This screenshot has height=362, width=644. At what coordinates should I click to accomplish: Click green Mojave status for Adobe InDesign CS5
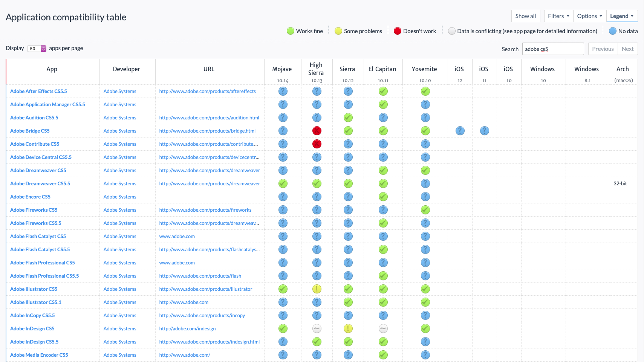(x=283, y=328)
